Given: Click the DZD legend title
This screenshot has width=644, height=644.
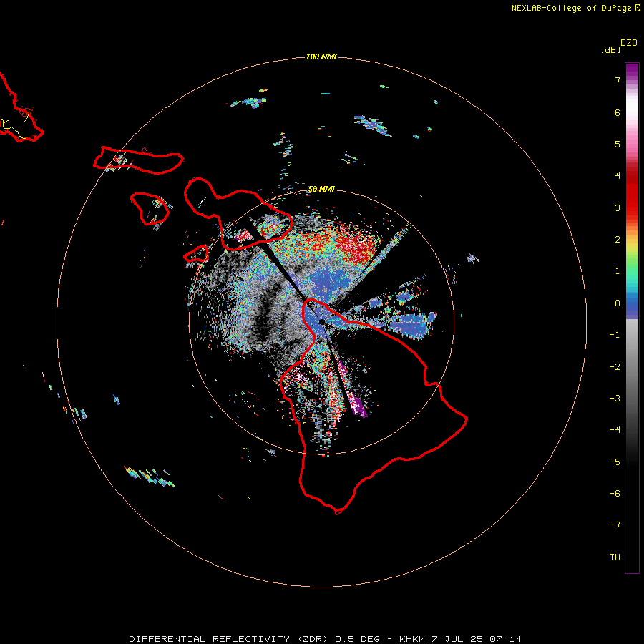Looking at the screenshot, I should (629, 43).
